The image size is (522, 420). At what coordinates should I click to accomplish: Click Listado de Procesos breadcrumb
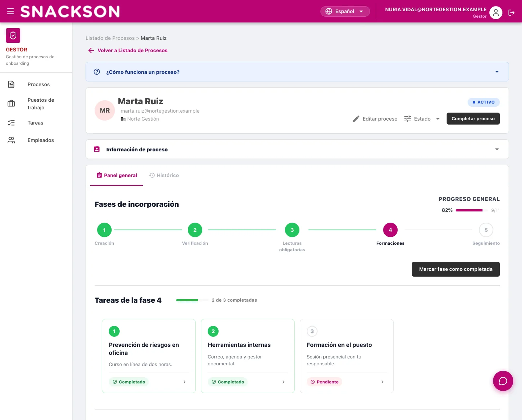click(110, 38)
